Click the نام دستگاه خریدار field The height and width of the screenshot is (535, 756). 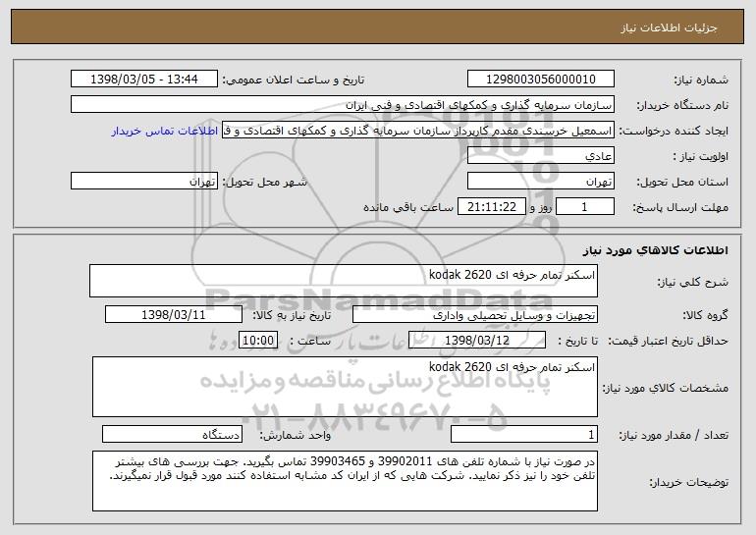343,105
